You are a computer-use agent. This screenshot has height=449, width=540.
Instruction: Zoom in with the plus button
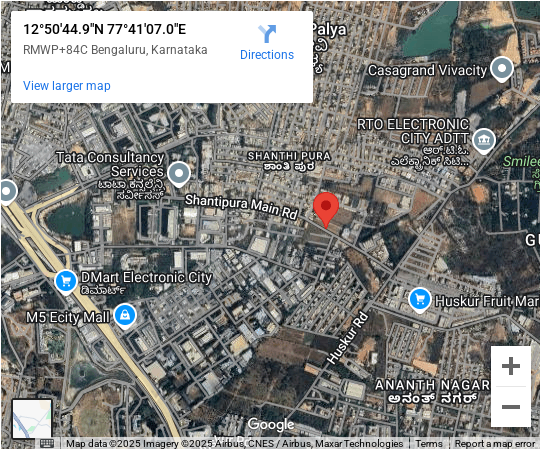(x=511, y=366)
